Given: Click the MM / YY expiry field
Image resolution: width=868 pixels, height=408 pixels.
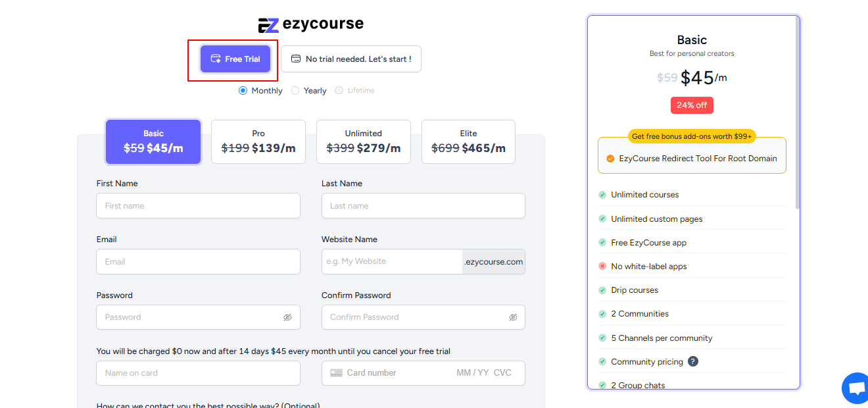Looking at the screenshot, I should (x=473, y=373).
